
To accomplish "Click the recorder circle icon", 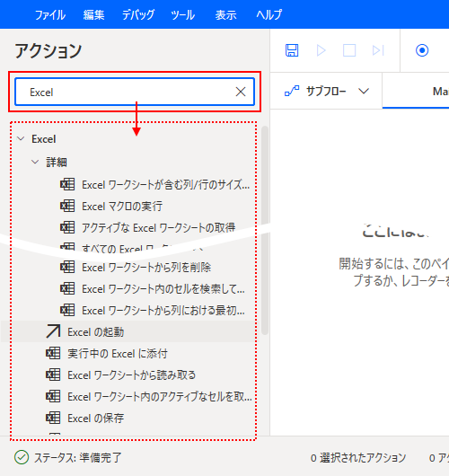I will coord(422,50).
